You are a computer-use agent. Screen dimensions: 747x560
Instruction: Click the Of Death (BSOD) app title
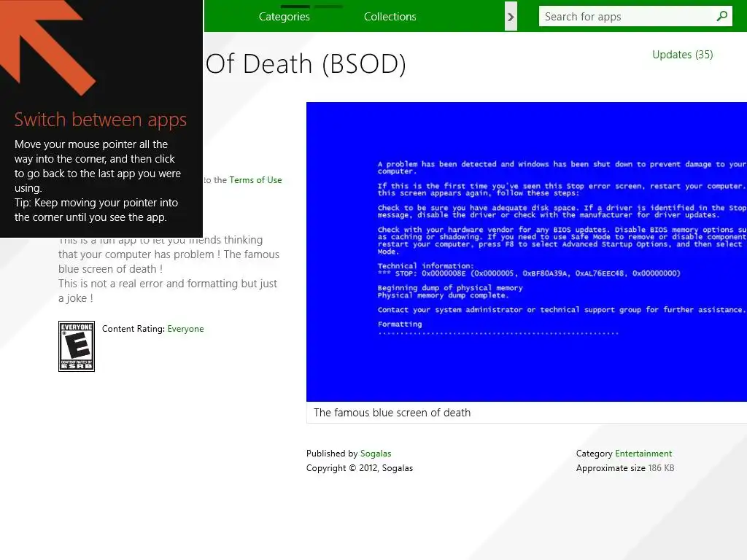click(306, 64)
